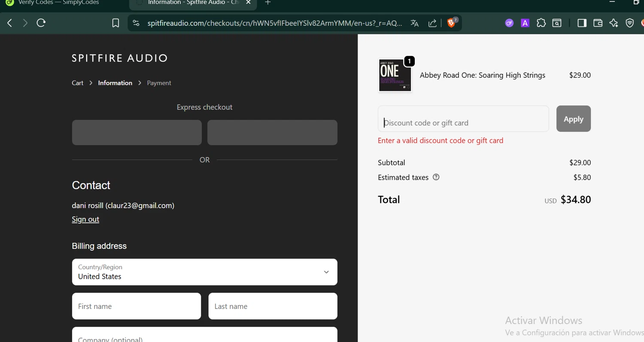Click the browser forward arrow
Viewport: 644px width, 342px height.
click(25, 23)
